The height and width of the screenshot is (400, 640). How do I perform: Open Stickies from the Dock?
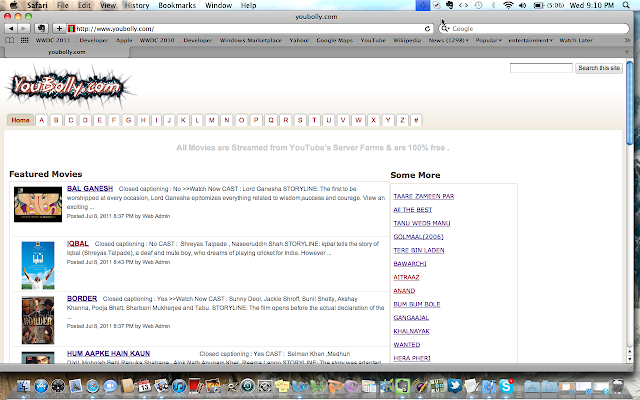pos(282,385)
